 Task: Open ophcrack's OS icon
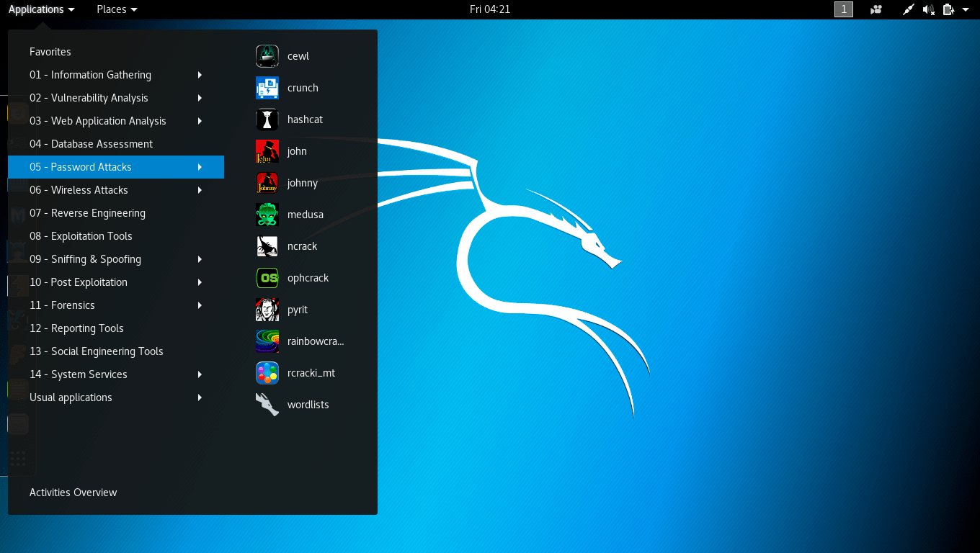pyautogui.click(x=267, y=278)
